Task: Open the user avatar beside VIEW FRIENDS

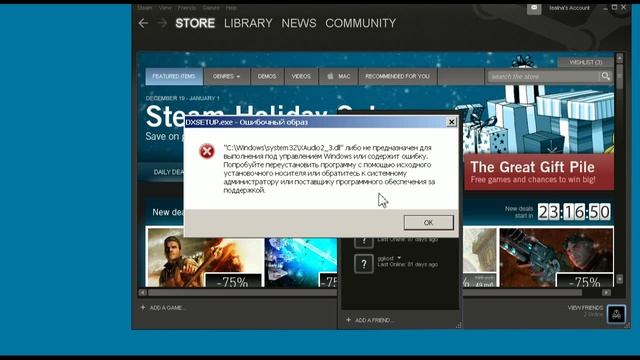Action: click(616, 314)
